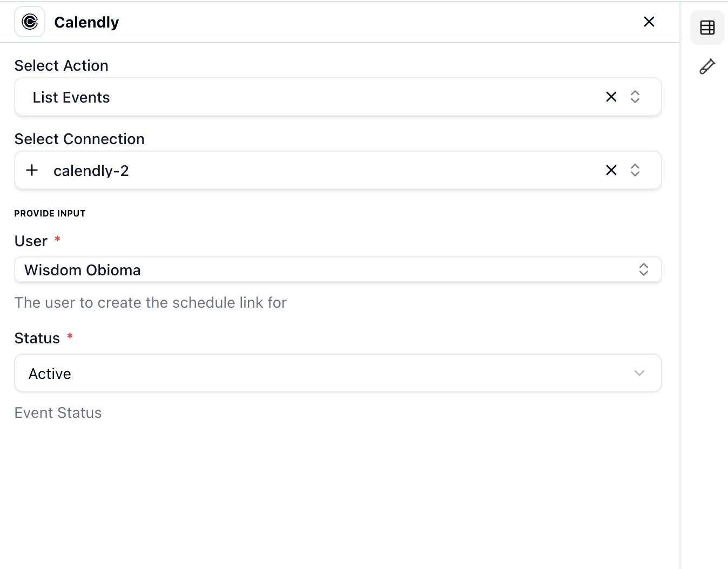
Task: Select the Calendly title text
Action: (x=86, y=22)
